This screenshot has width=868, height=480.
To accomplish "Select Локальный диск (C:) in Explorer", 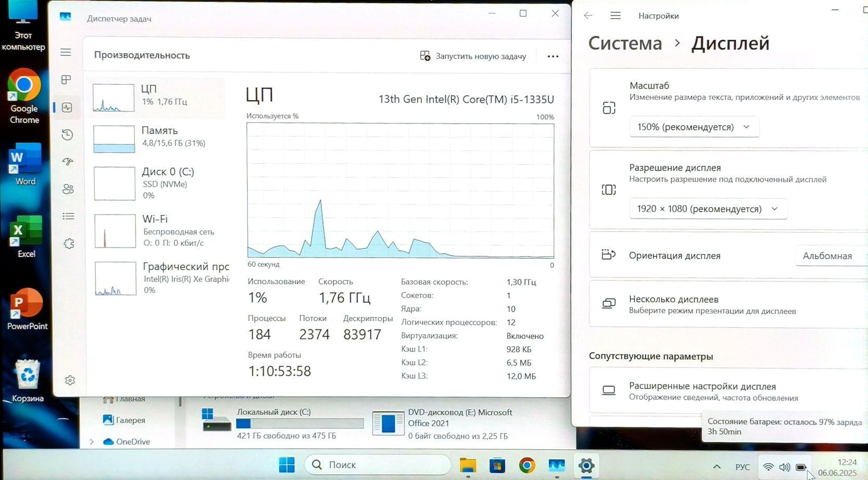I will tap(283, 423).
